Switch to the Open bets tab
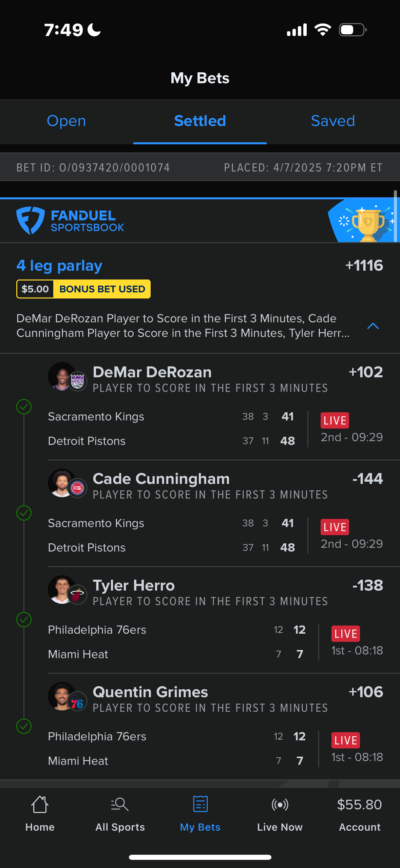 [x=66, y=121]
